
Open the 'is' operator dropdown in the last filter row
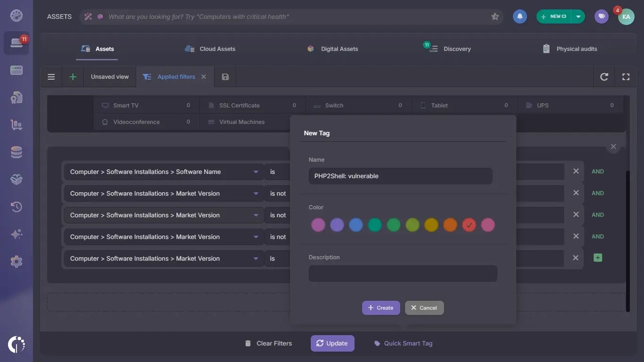pyautogui.click(x=278, y=259)
